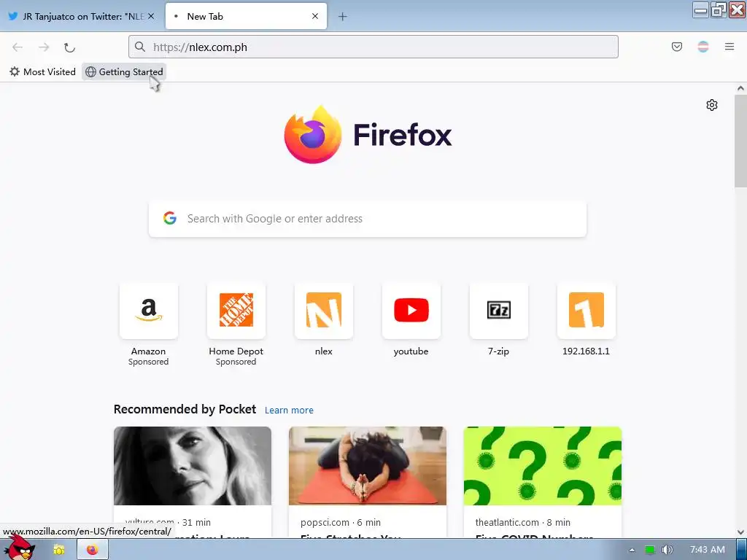The width and height of the screenshot is (747, 560).
Task: Go forward using the forward arrow
Action: (x=44, y=47)
